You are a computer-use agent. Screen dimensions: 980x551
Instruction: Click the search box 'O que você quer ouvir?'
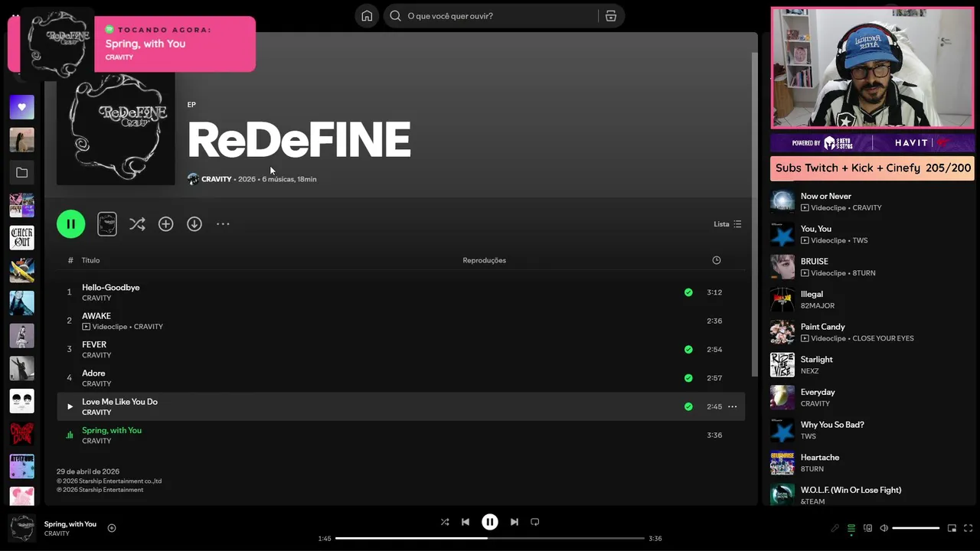point(490,16)
